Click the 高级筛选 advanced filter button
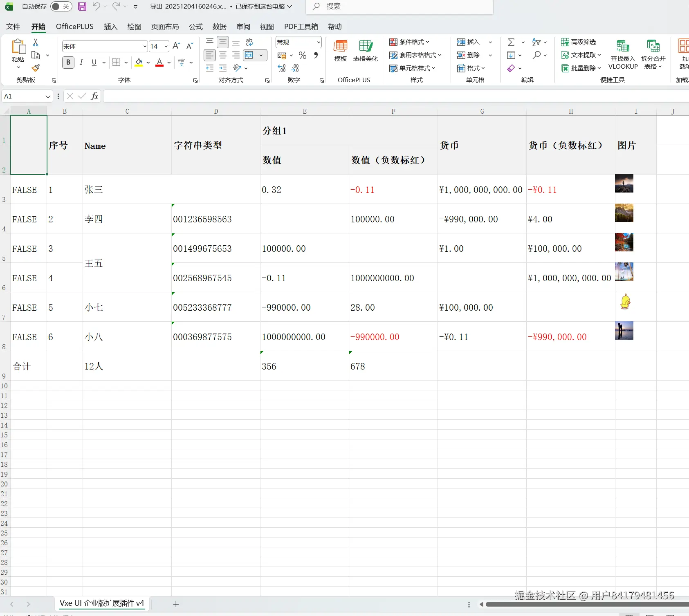The height and width of the screenshot is (616, 689). [578, 42]
